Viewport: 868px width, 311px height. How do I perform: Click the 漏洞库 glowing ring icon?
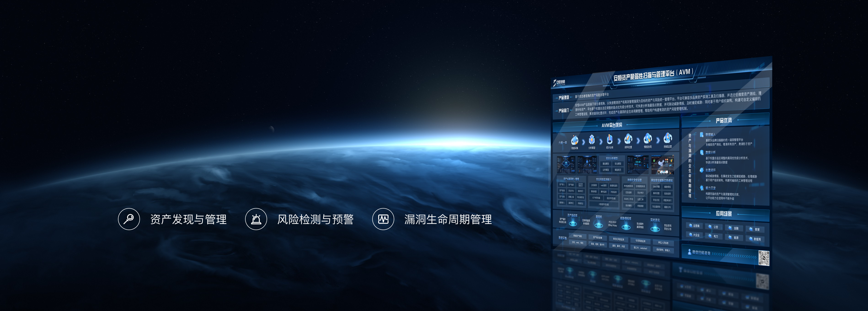(599, 224)
